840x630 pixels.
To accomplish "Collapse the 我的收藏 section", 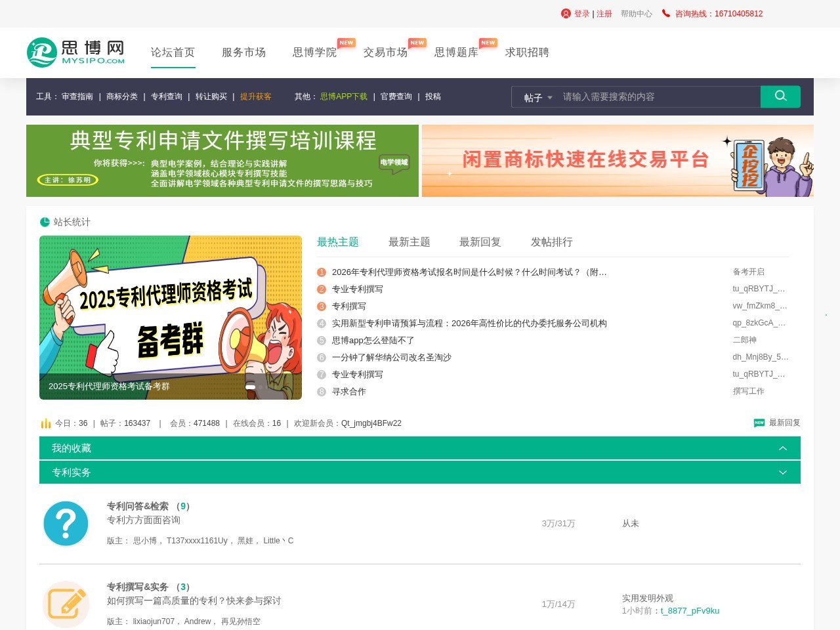I will click(783, 448).
